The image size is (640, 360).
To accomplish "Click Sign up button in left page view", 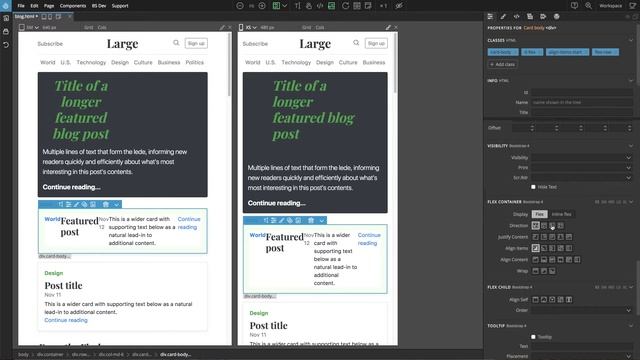I will pos(196,43).
